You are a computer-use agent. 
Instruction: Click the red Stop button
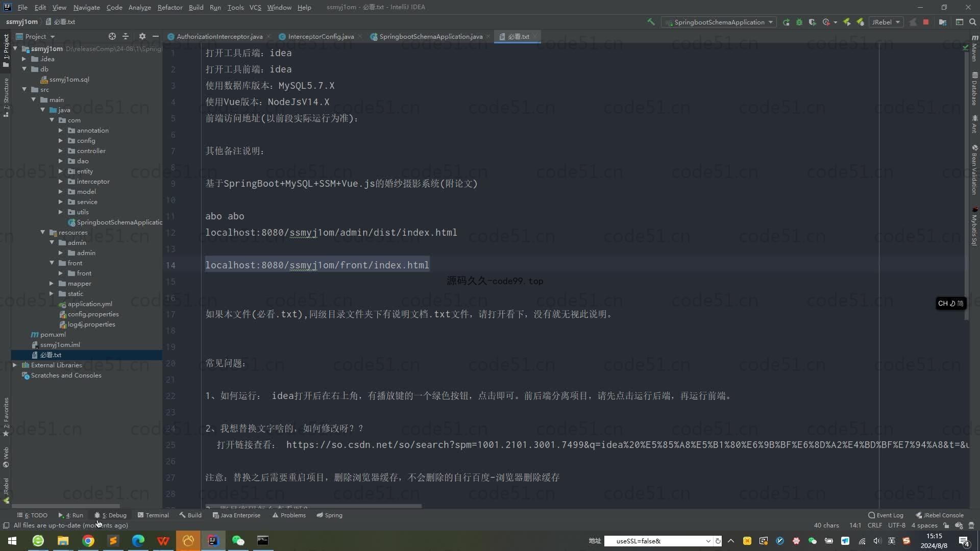[x=926, y=22]
